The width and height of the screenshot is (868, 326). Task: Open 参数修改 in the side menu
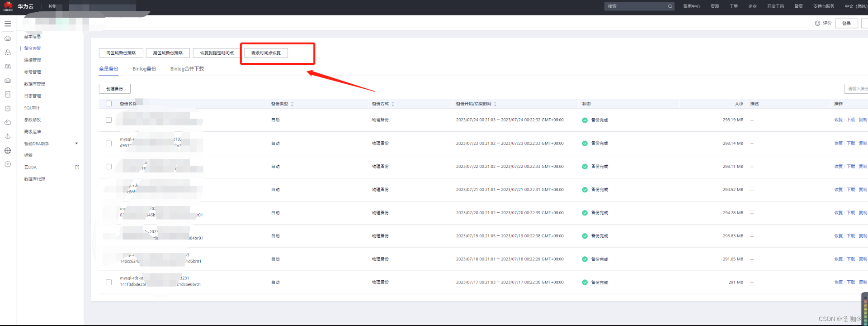click(x=33, y=120)
